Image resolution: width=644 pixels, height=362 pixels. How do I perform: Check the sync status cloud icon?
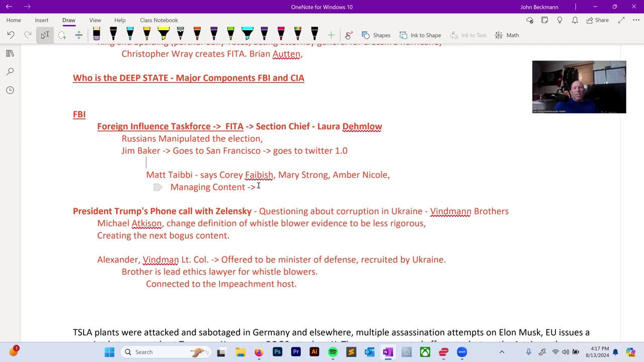click(529, 20)
